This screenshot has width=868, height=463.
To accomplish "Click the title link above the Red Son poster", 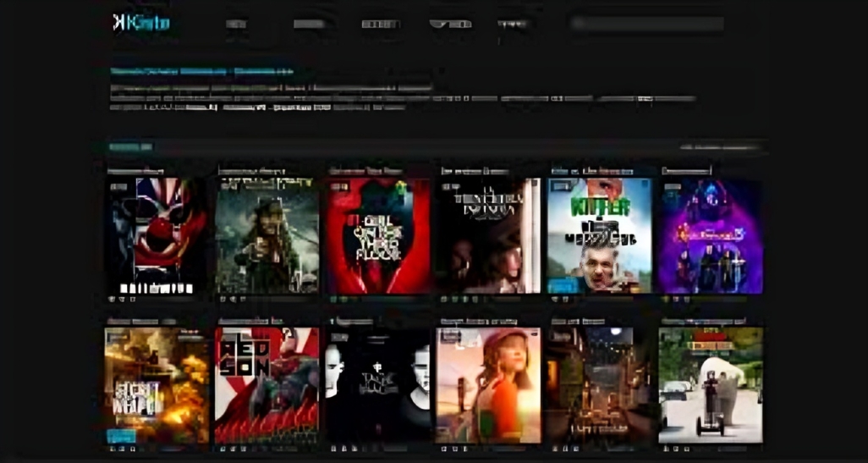I will (250, 321).
